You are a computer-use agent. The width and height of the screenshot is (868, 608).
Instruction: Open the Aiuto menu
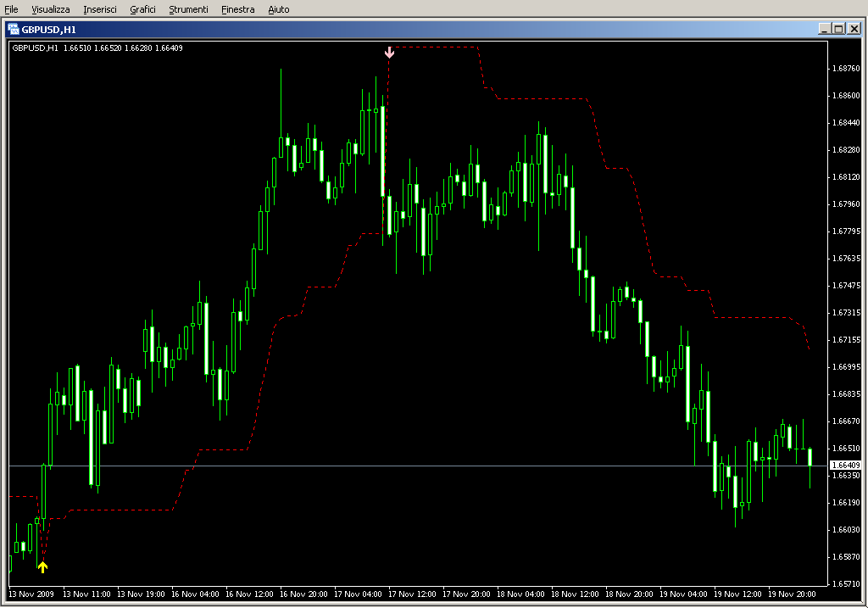[x=278, y=9]
